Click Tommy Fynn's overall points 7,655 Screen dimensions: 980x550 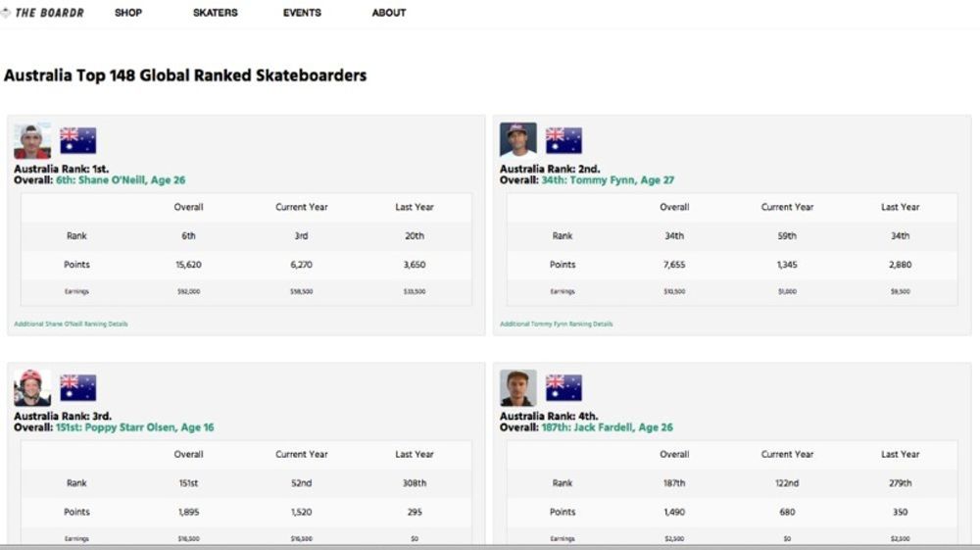(674, 265)
